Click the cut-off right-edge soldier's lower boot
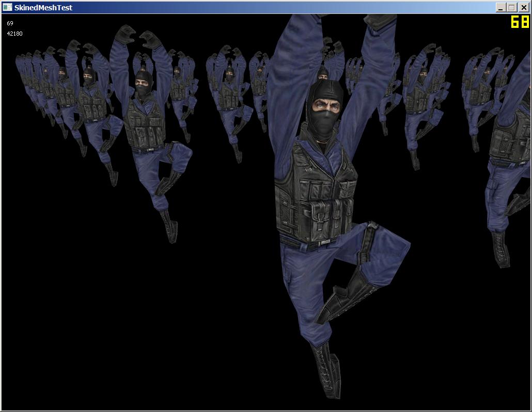Screen dimensions: 532x412 [500, 249]
